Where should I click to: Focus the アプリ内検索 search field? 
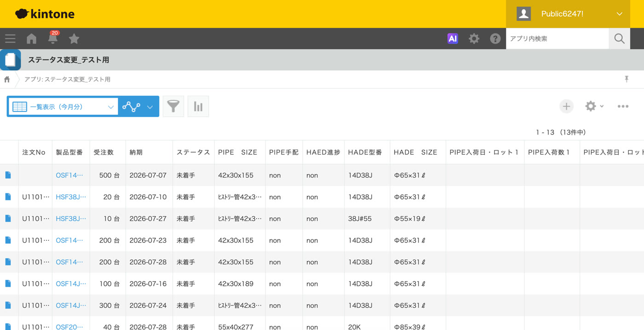coord(557,39)
